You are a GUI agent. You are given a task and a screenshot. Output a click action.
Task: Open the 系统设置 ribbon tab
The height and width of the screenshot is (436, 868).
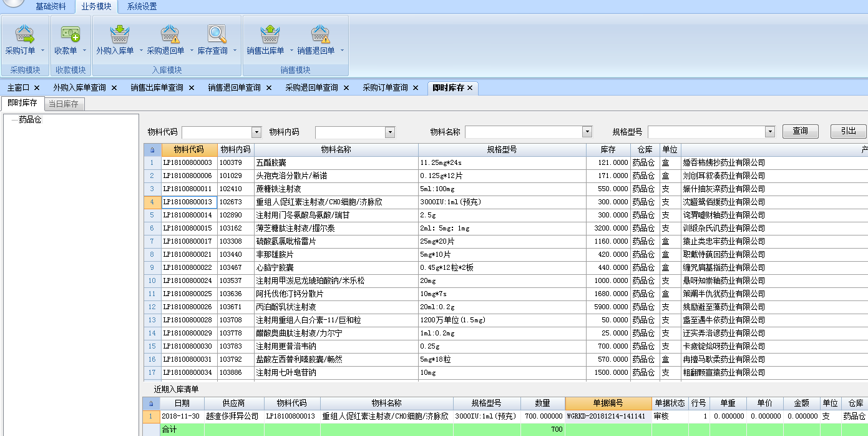(142, 7)
